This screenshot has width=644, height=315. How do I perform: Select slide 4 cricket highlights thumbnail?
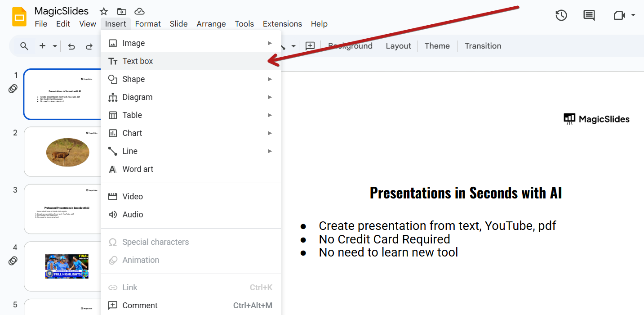63,266
